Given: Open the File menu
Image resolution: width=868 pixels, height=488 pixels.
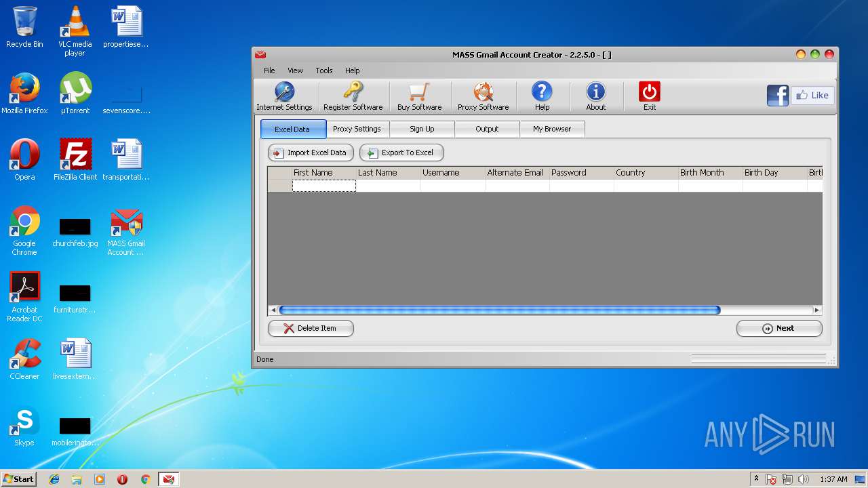Looking at the screenshot, I should click(269, 70).
